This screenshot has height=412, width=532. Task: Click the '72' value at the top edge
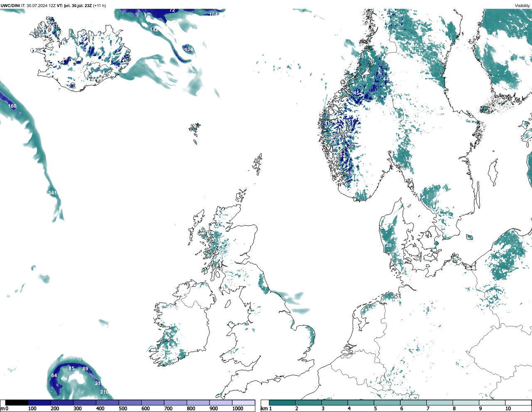(172, 10)
